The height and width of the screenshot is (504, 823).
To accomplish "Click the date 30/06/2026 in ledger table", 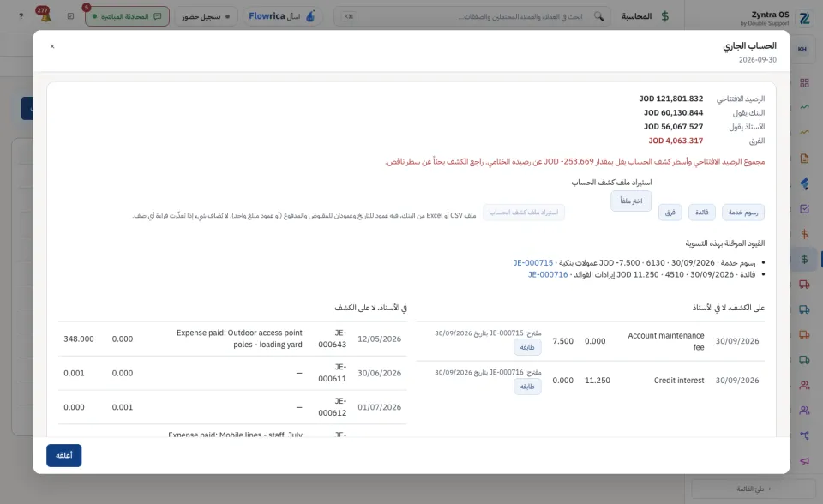I will coord(379,373).
